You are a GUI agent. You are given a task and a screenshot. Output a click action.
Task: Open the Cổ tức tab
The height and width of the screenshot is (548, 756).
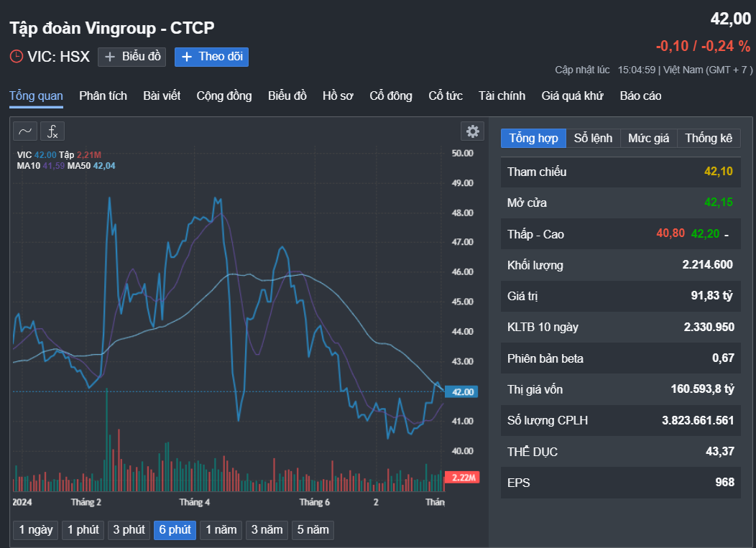tap(446, 96)
